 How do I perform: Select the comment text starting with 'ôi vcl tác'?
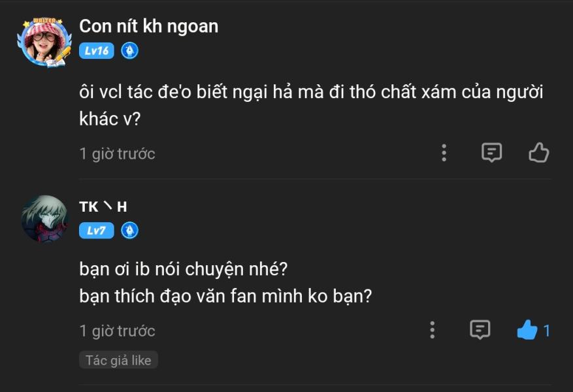tap(311, 105)
